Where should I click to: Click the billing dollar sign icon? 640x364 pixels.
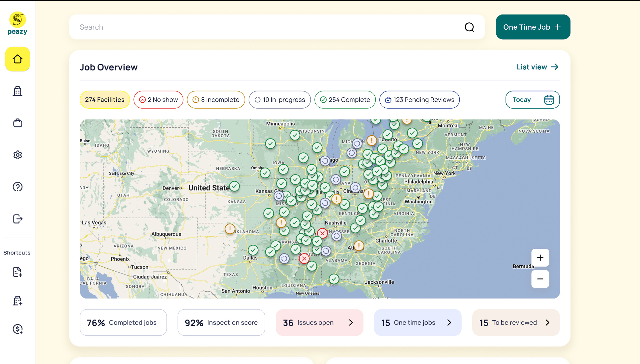coord(17,328)
